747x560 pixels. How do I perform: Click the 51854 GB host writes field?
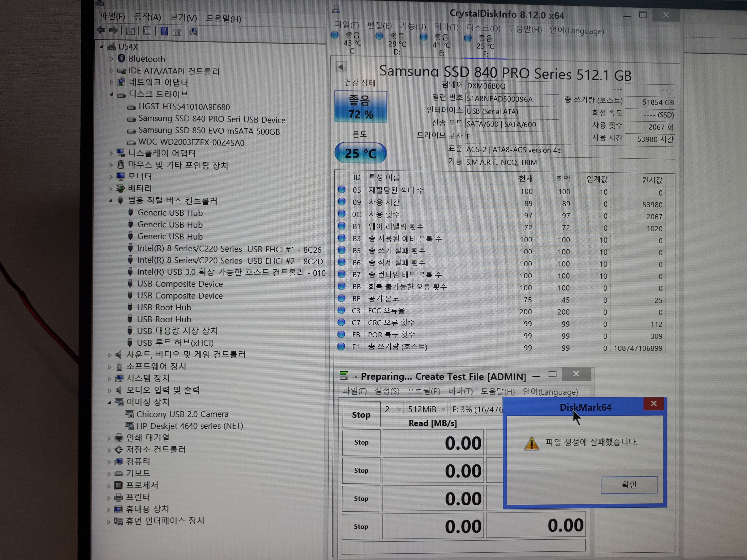point(650,102)
